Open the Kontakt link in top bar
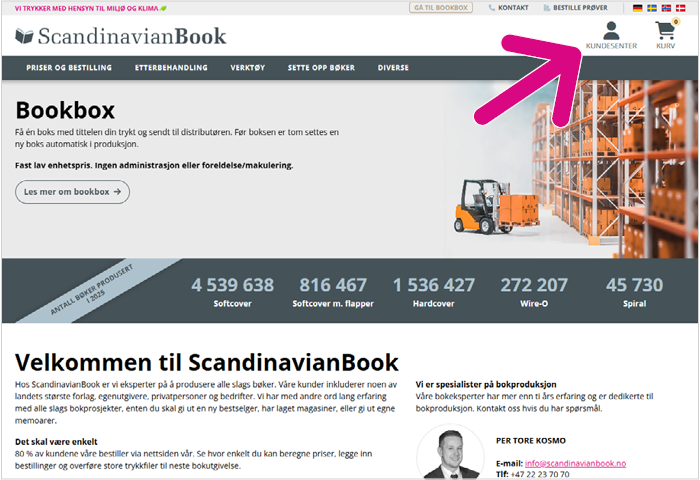 (513, 8)
